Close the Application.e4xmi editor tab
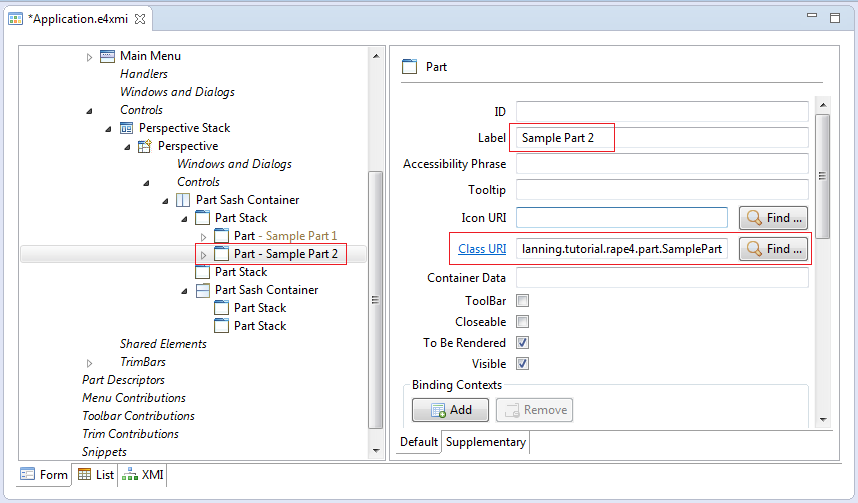The image size is (858, 503). [x=140, y=19]
